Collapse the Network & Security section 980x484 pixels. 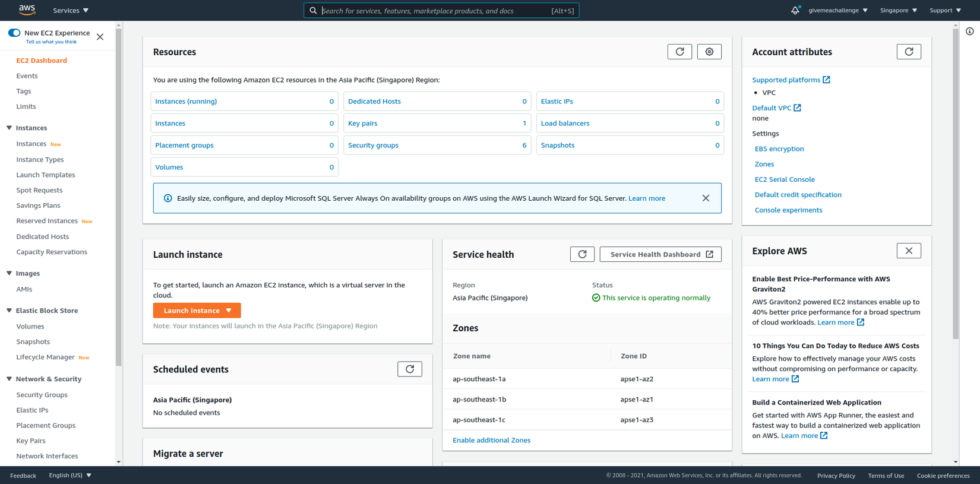click(x=9, y=379)
